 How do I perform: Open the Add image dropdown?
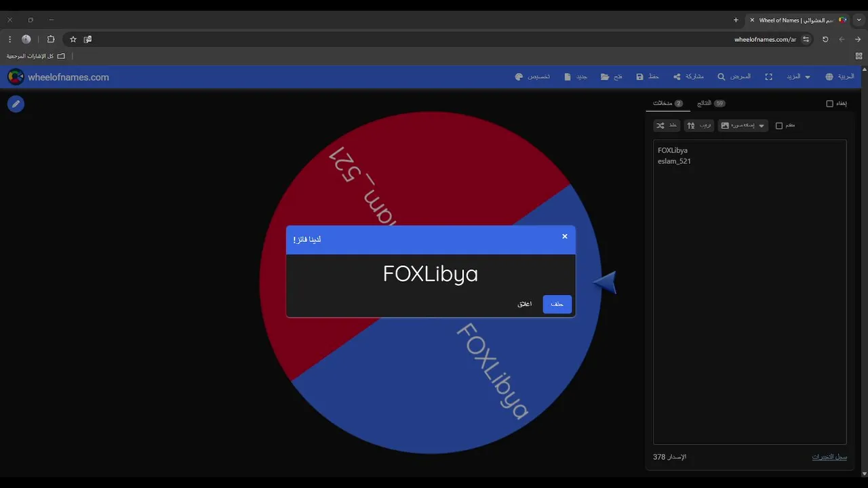[743, 125]
